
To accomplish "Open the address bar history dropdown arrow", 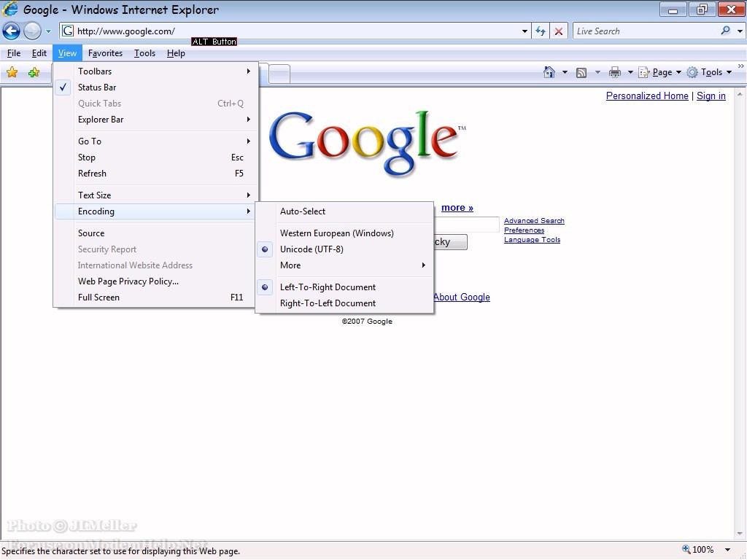I will (525, 31).
